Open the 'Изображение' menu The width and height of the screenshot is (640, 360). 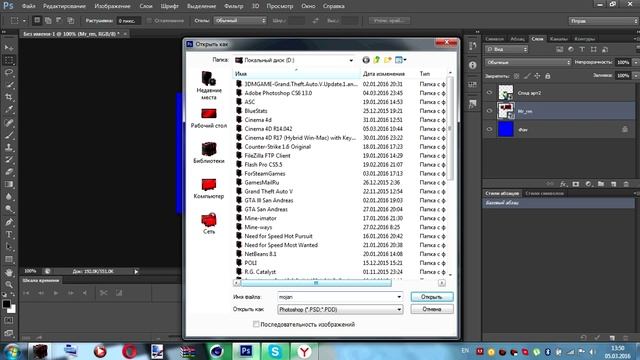click(x=112, y=6)
